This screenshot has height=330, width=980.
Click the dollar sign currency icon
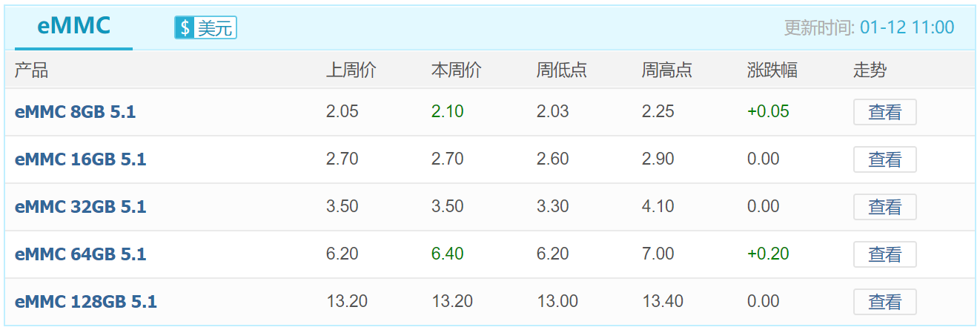pyautogui.click(x=185, y=28)
